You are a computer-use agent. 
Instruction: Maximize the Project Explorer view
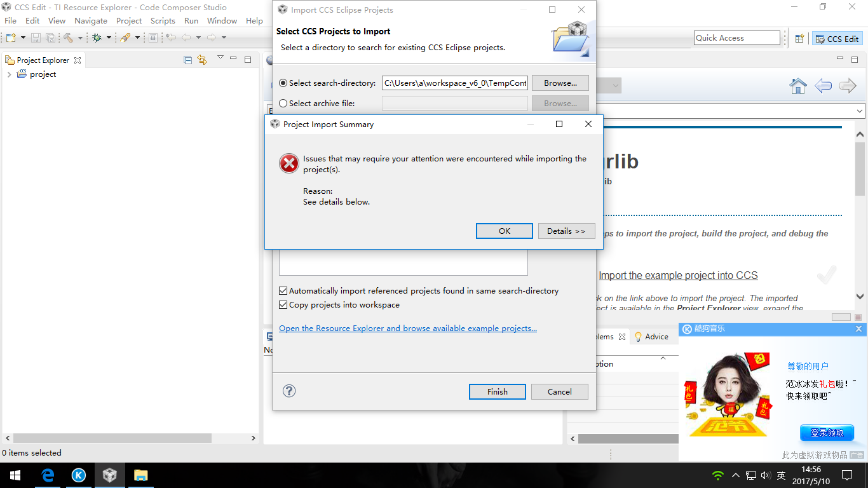(x=248, y=60)
